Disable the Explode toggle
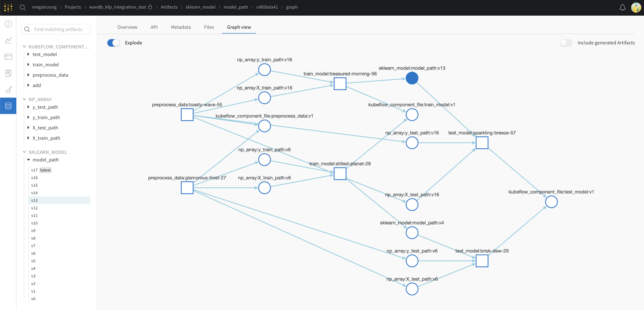 tap(113, 43)
